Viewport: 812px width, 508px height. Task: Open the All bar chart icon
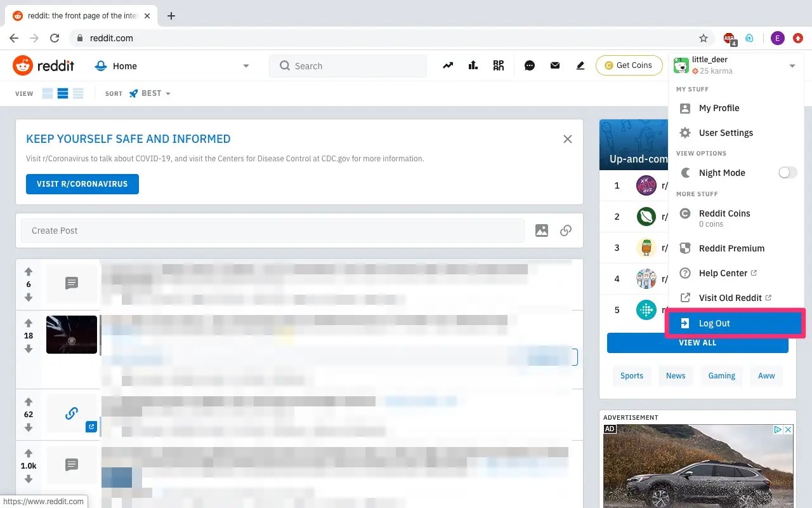click(x=473, y=65)
